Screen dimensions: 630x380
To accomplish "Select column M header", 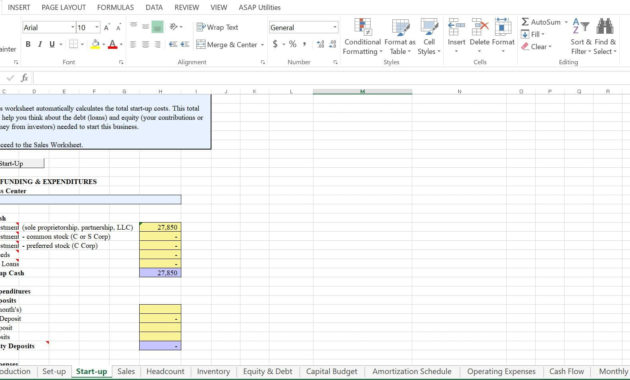I will [362, 92].
